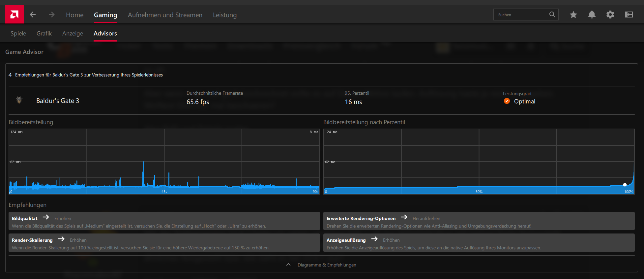This screenshot has width=644, height=279.
Task: Click the Baldur's Gate 3 title
Action: [58, 101]
